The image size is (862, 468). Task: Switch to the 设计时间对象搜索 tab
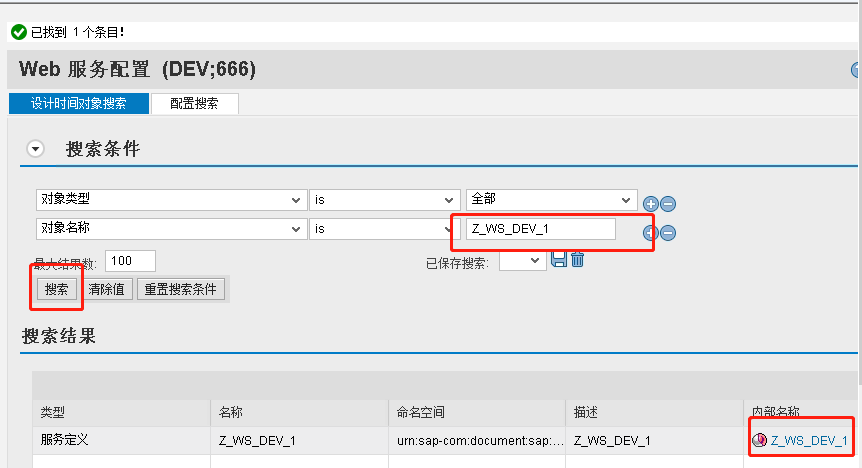(x=78, y=103)
